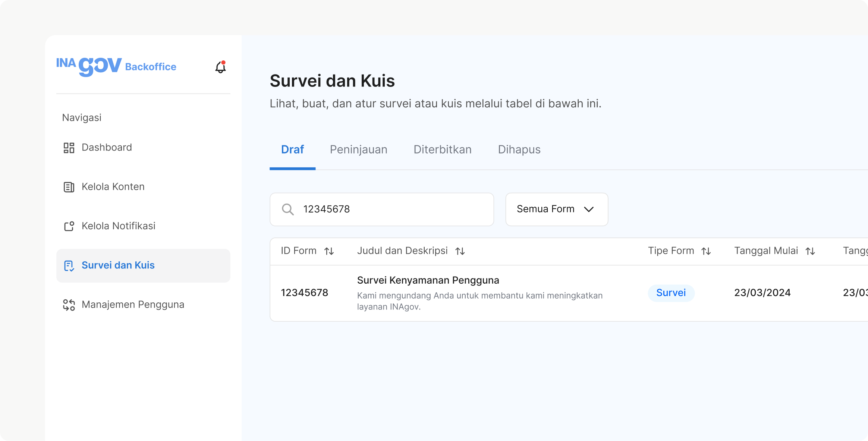Click the Survei dan Kuis sidebar icon

pyautogui.click(x=69, y=265)
